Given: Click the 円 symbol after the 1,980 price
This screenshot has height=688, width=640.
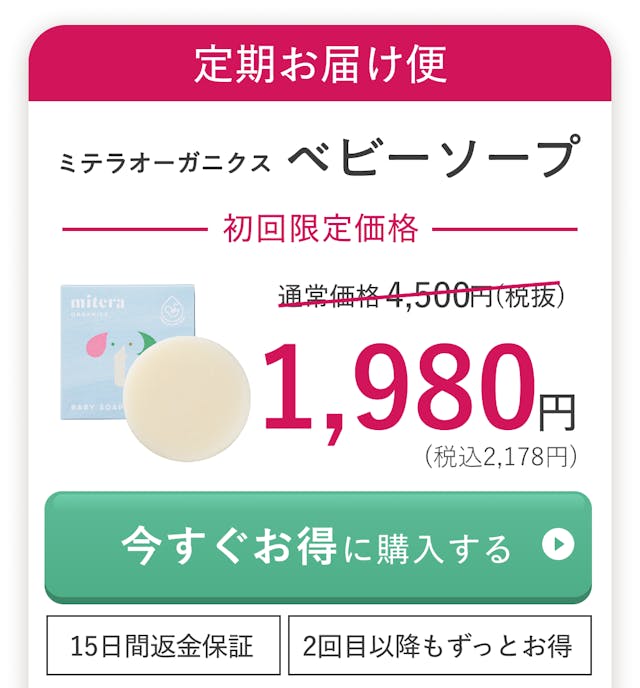Looking at the screenshot, I should coord(557,411).
